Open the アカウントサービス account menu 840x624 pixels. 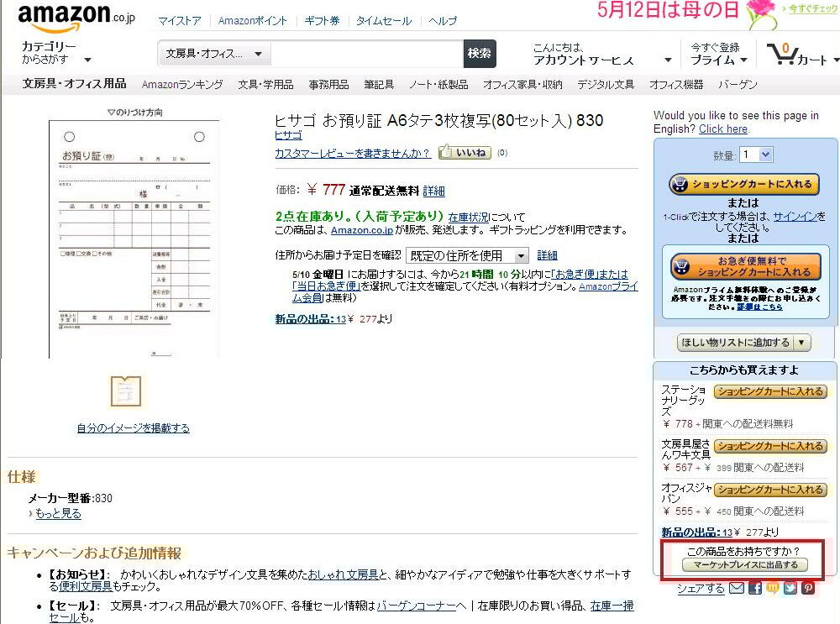click(x=602, y=60)
